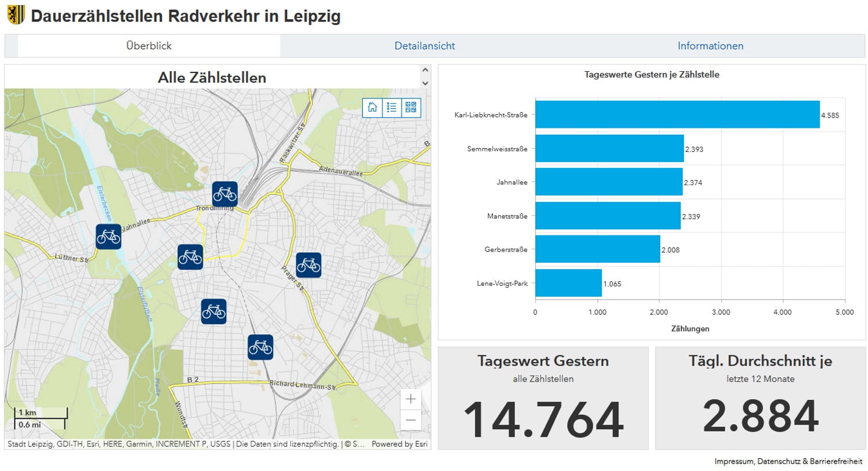Click the Karl-Liebknecht-Straße bar in chart
868x471 pixels.
click(x=677, y=115)
